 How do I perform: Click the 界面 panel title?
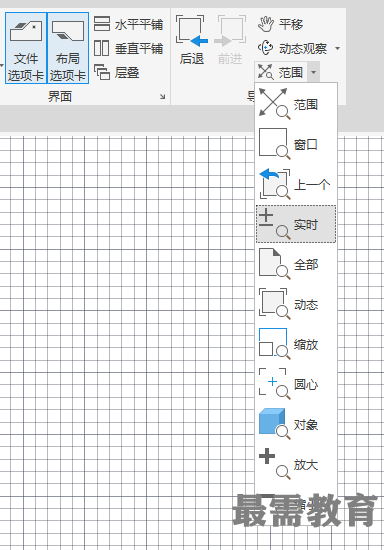[60, 96]
